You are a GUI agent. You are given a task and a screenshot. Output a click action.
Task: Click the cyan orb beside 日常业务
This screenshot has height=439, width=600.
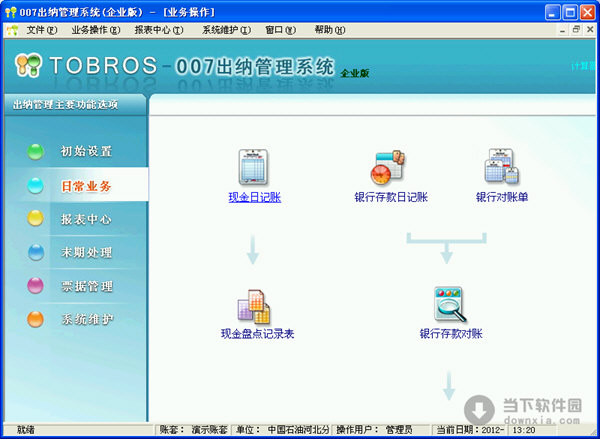36,186
